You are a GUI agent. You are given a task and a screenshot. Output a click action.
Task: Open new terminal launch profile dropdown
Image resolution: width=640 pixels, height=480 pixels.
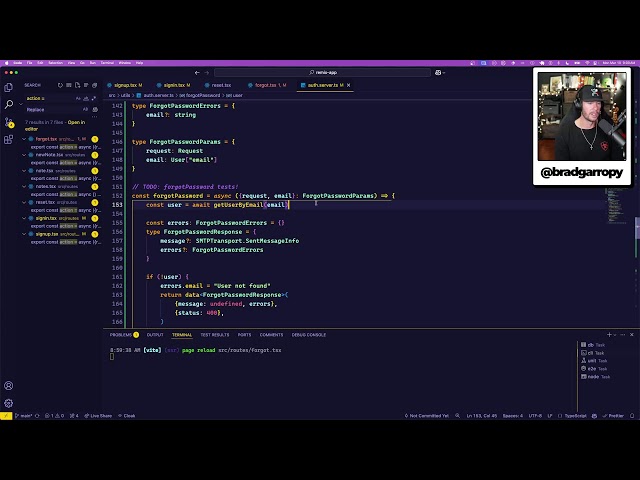click(615, 335)
